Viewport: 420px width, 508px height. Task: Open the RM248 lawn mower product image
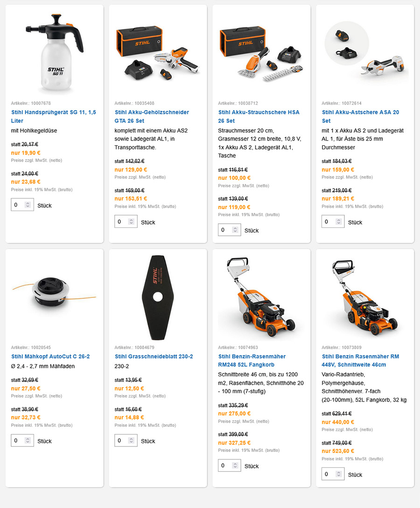click(x=261, y=297)
